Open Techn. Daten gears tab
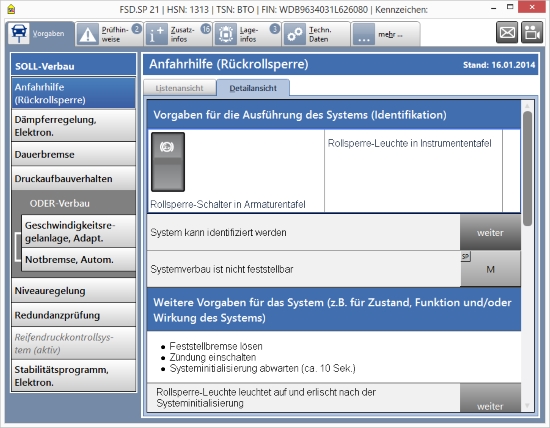The image size is (550, 428). (x=316, y=34)
